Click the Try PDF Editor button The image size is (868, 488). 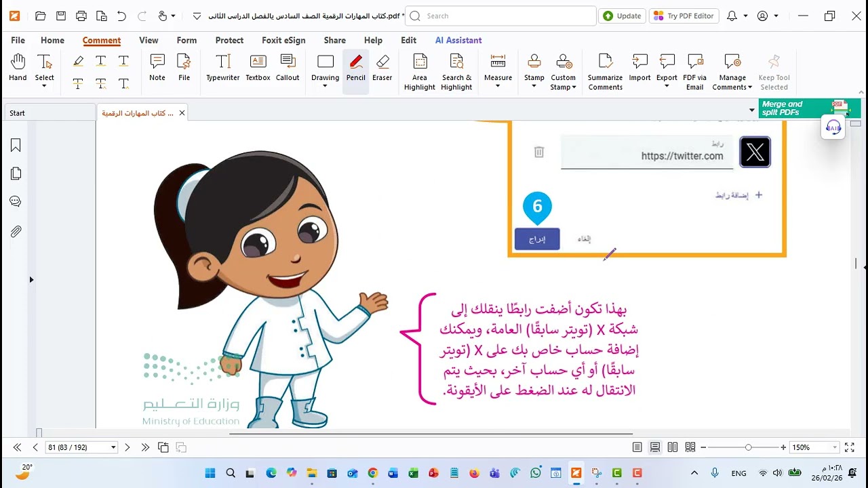pyautogui.click(x=685, y=16)
